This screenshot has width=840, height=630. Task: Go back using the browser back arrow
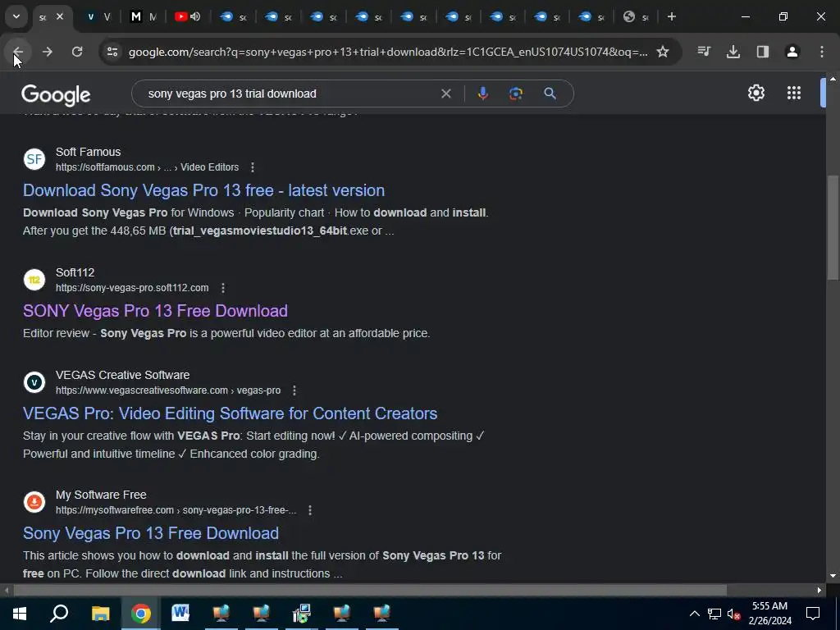pyautogui.click(x=18, y=52)
